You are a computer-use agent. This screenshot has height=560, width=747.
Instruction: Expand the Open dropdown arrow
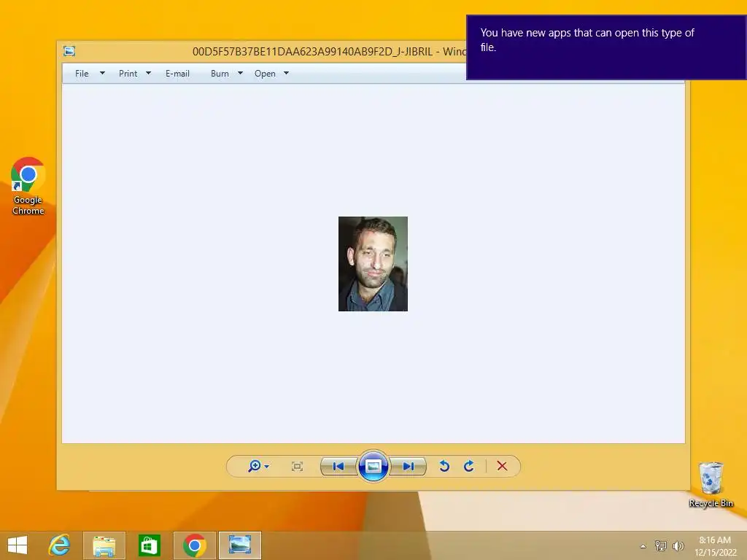tap(286, 73)
